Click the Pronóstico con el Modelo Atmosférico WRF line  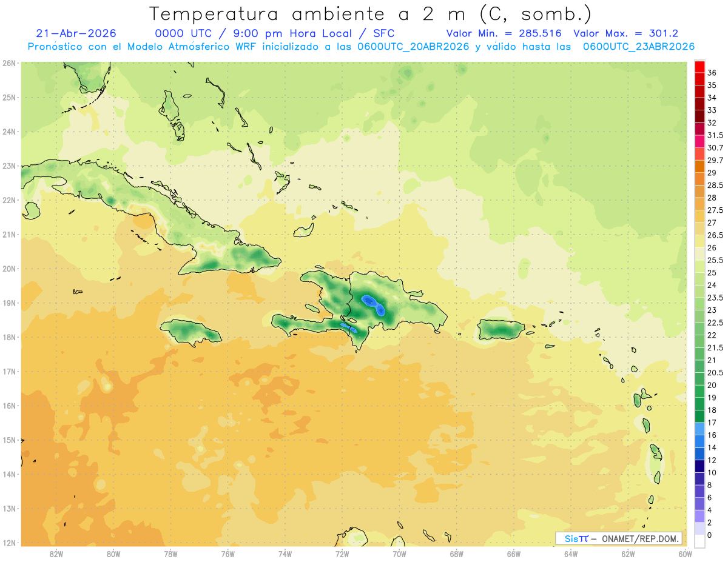[x=361, y=46]
